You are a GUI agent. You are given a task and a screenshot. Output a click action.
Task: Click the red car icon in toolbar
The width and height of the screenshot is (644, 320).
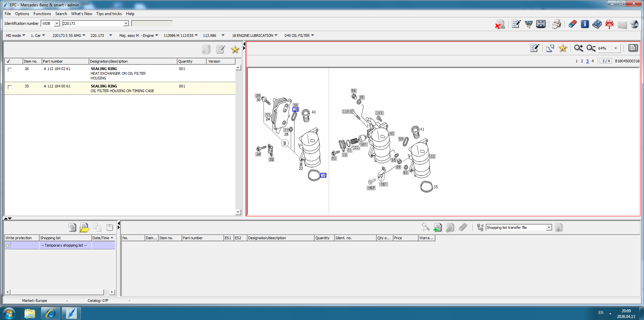pyautogui.click(x=609, y=24)
